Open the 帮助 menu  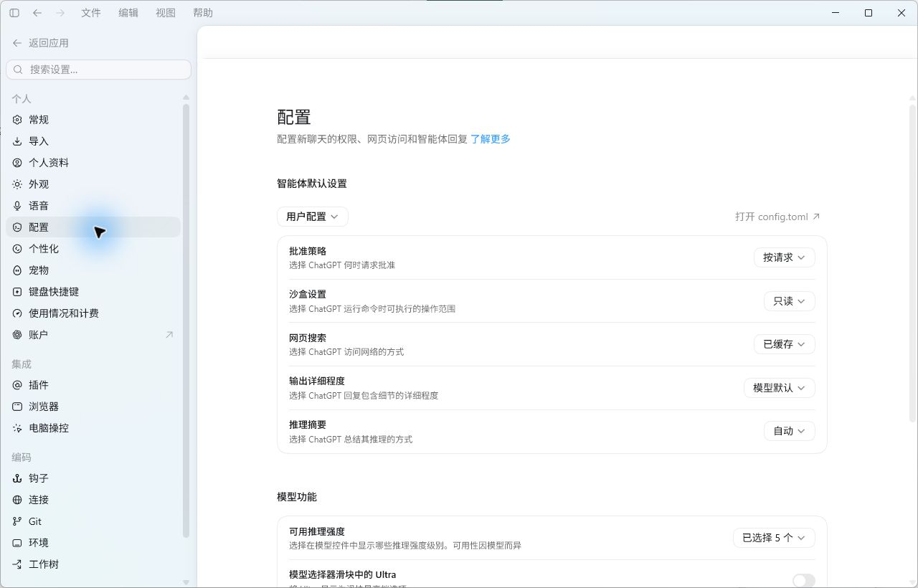203,13
